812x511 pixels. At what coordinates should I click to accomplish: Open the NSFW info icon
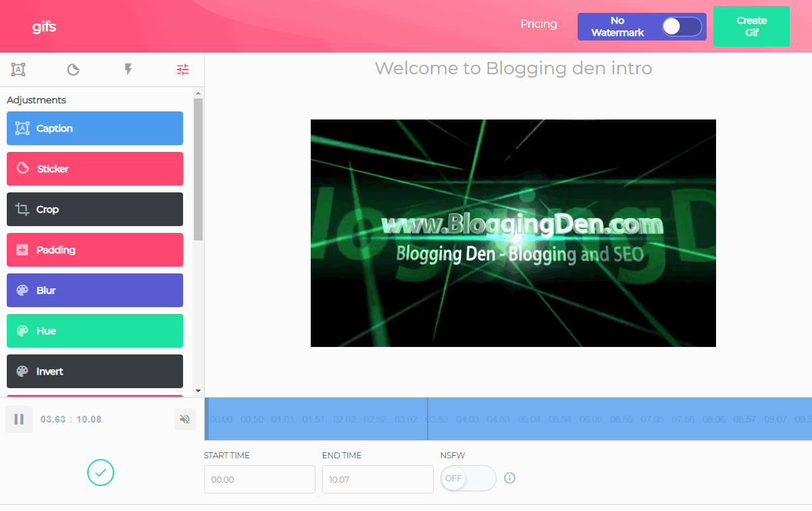pos(510,478)
